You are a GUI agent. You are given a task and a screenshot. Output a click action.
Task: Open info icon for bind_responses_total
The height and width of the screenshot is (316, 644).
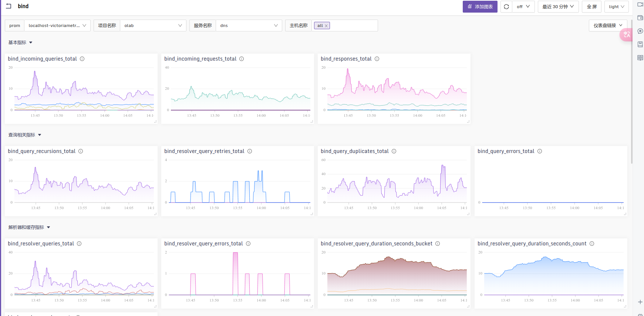[377, 59]
